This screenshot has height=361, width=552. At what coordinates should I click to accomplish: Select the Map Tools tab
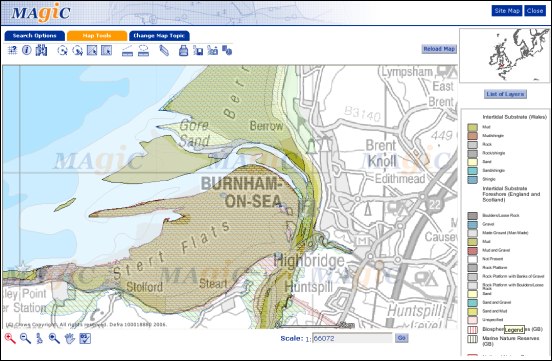click(97, 36)
